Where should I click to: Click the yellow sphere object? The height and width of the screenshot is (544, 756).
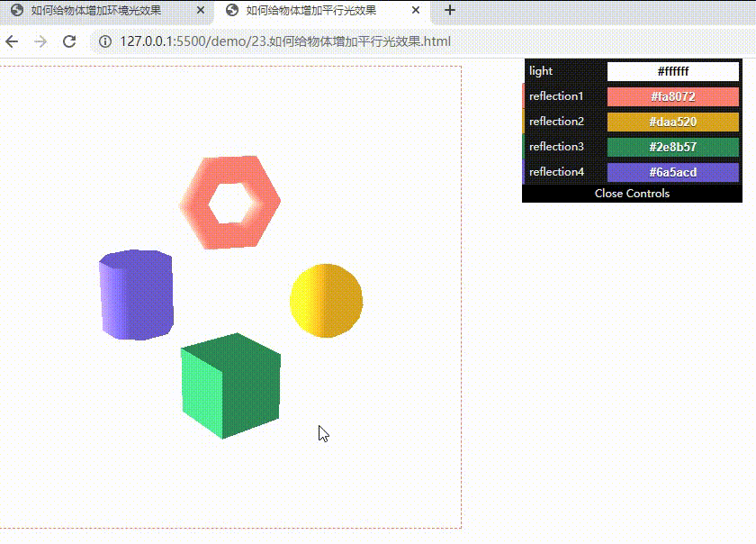[327, 300]
